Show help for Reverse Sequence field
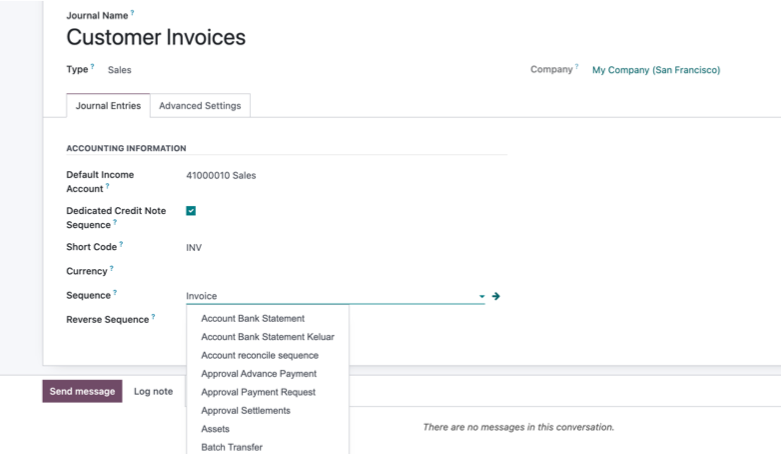 153,317
